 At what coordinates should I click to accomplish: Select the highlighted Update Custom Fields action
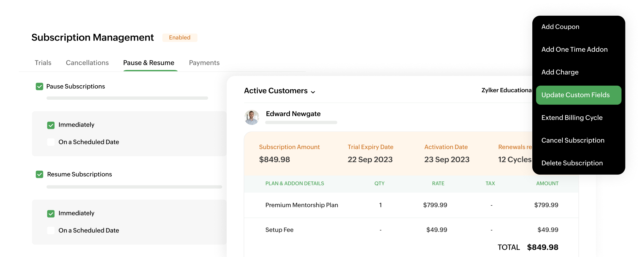[x=578, y=95]
